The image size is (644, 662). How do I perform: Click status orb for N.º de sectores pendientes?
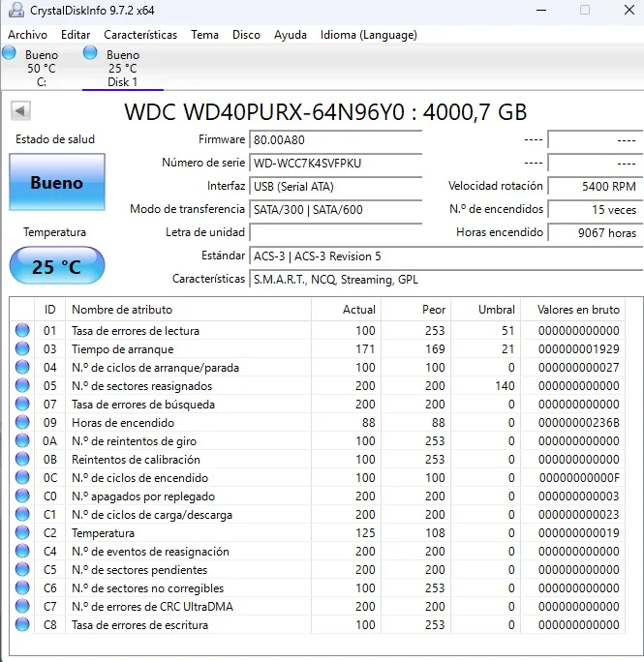pyautogui.click(x=22, y=569)
